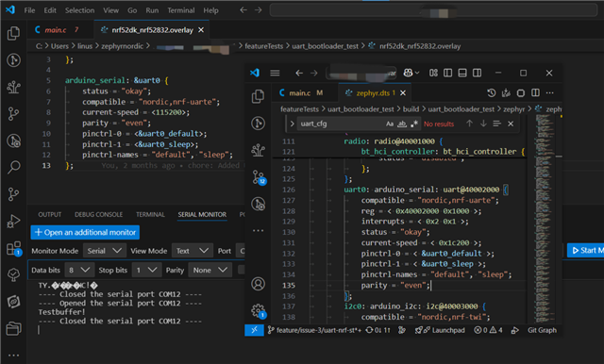The image size is (604, 364).
Task: Open Copilot dropdown chevron in front window
Action: click(417, 73)
